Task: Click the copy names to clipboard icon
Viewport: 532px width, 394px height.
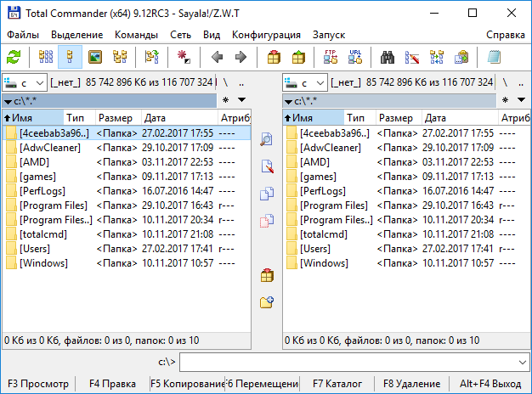Action: (x=461, y=57)
